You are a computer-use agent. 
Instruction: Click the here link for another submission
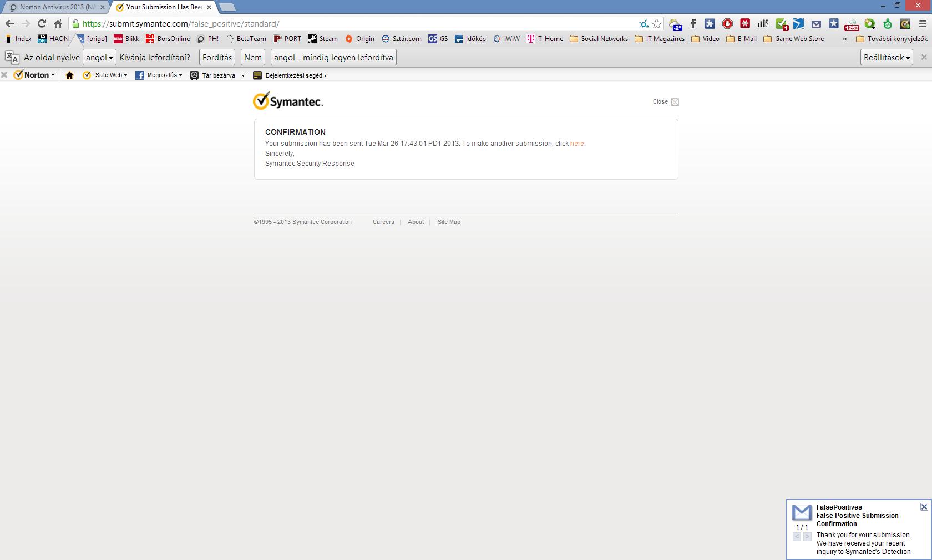577,144
